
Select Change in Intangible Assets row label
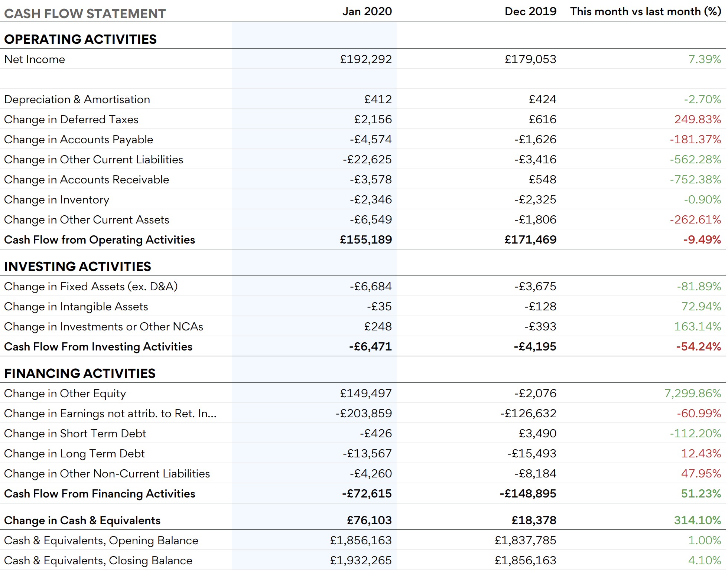tap(76, 307)
